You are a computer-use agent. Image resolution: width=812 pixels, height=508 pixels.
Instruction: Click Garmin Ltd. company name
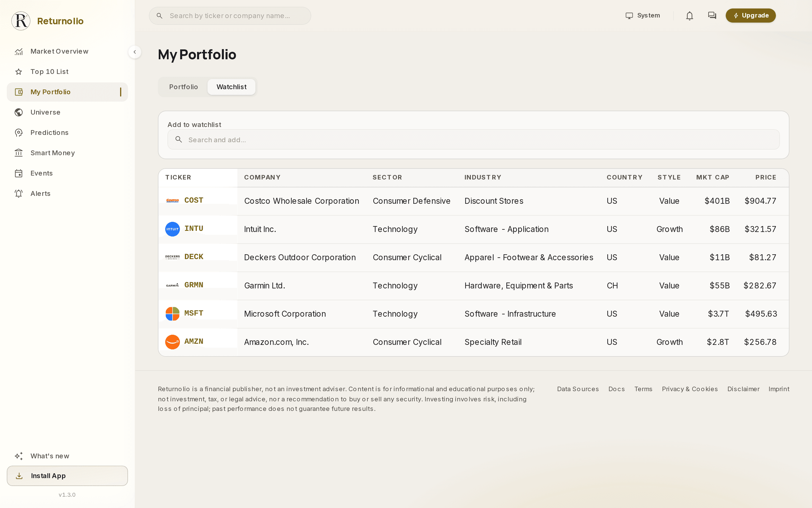click(264, 286)
